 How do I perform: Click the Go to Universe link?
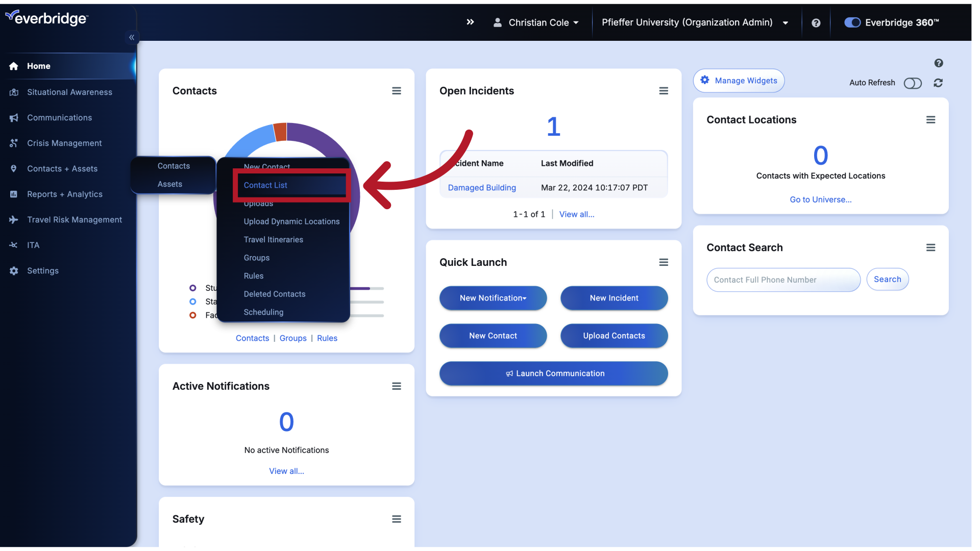point(820,199)
